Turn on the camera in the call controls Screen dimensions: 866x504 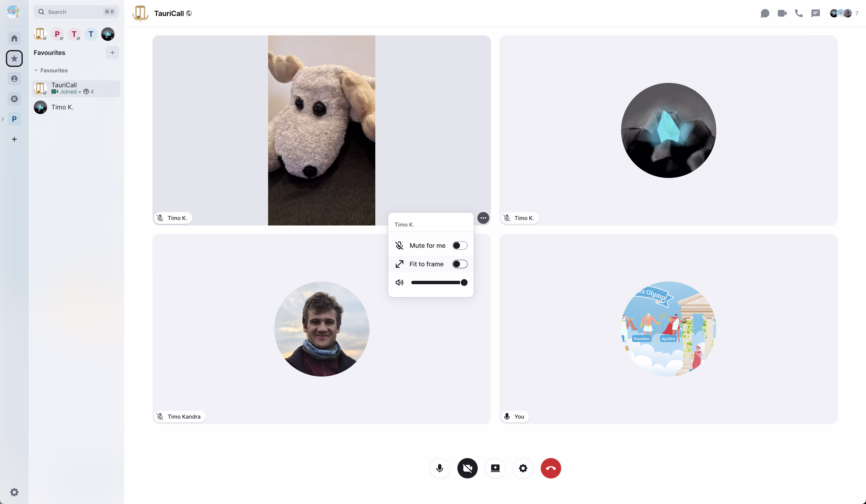[467, 468]
